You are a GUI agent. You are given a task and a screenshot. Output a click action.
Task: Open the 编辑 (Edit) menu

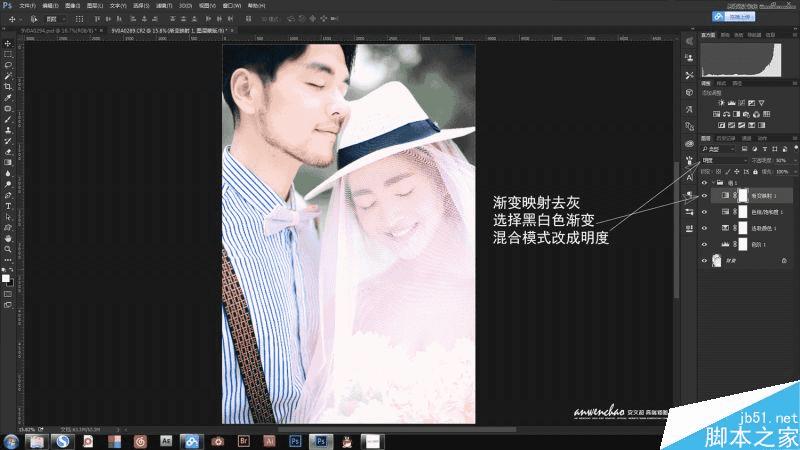tap(50, 6)
